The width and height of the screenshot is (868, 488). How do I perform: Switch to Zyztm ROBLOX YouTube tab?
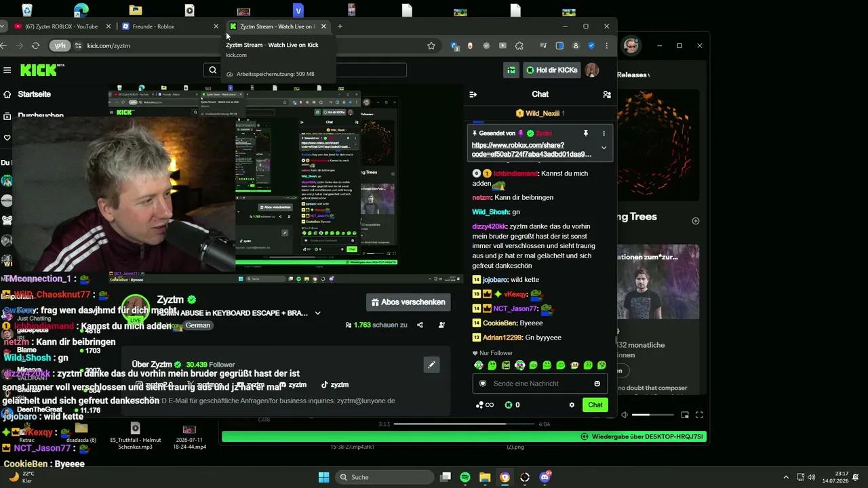click(62, 26)
